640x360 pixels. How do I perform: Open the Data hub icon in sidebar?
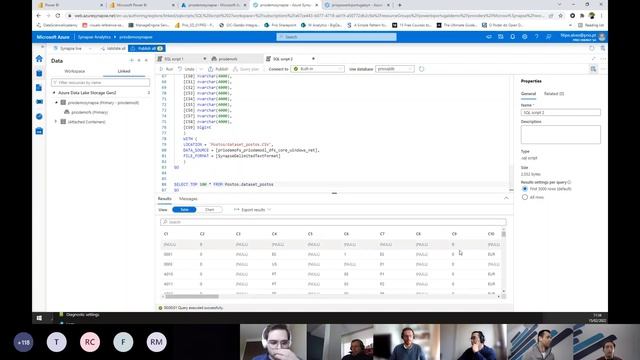pos(39,73)
